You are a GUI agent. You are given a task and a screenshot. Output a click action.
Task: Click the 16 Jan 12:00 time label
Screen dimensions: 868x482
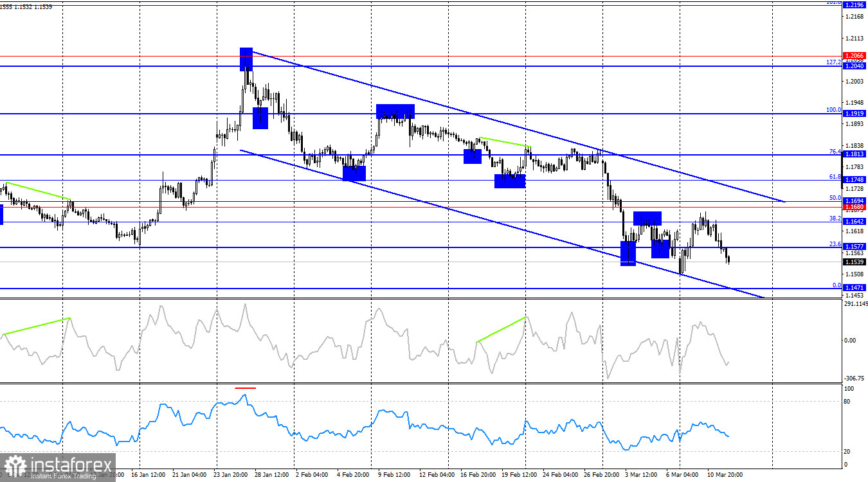149,475
